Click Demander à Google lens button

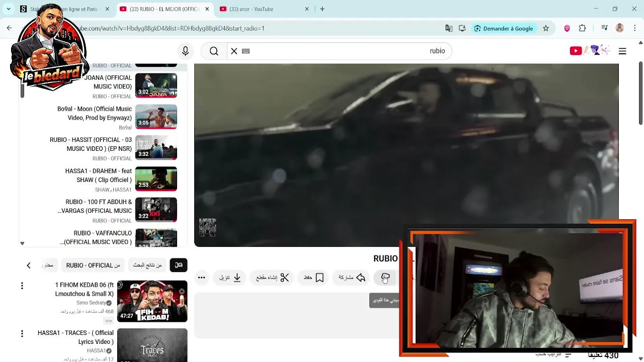coord(504,28)
